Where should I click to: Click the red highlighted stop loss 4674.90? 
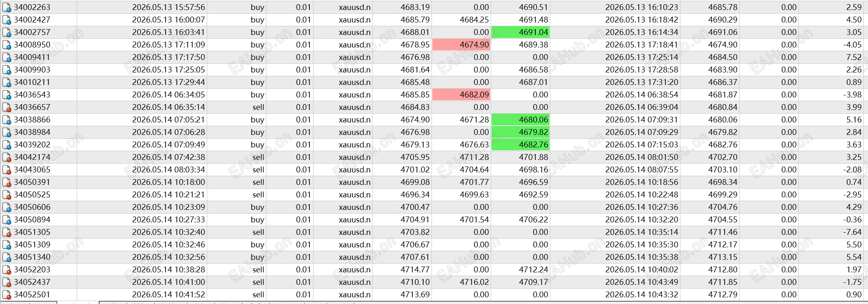tap(461, 45)
